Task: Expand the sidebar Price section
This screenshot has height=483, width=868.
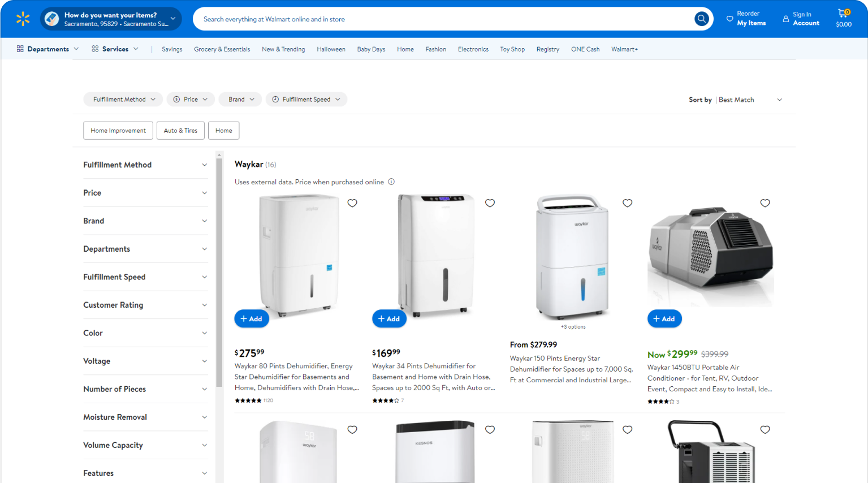Action: (145, 193)
